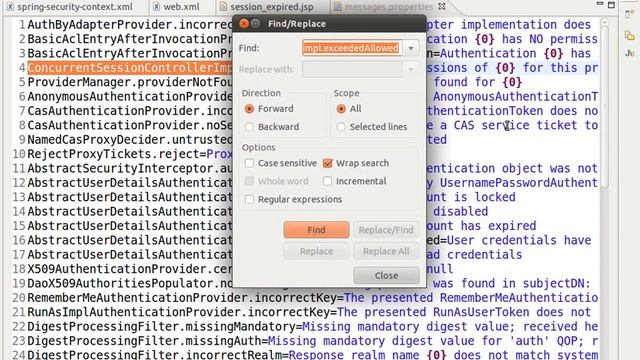The image size is (640, 360).
Task: Click DigestProcessingFilter.incorrectRealm on line 24
Action: pyautogui.click(x=154, y=354)
